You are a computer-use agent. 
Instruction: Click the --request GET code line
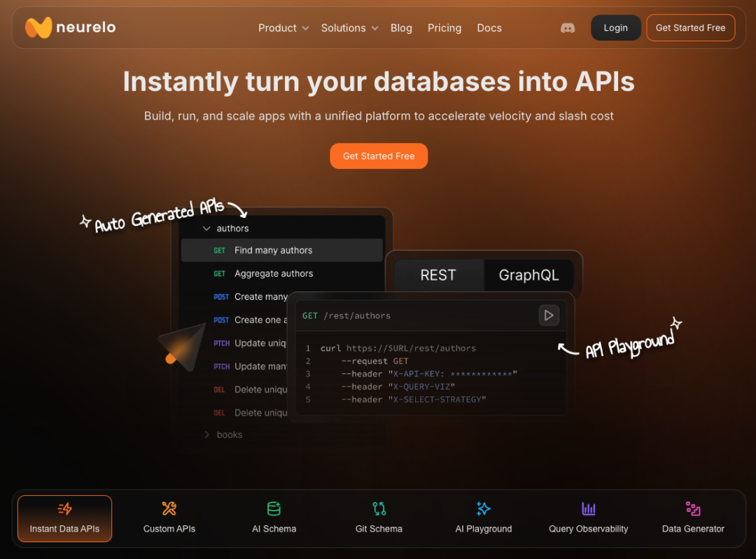374,361
